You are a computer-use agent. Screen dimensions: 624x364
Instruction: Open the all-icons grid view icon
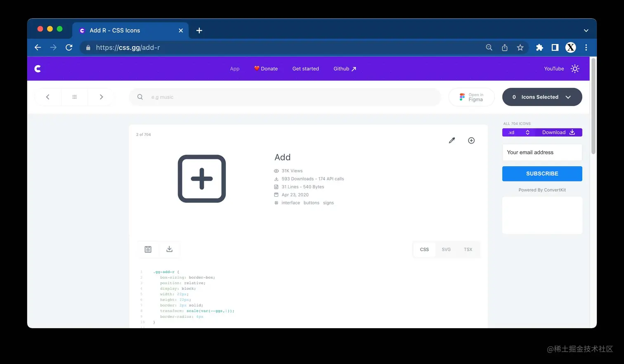pos(74,97)
